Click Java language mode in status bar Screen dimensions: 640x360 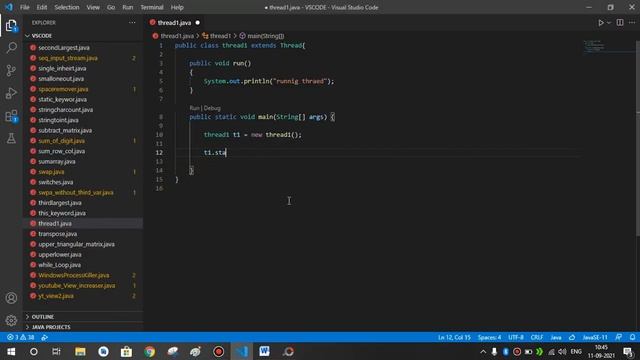556,338
